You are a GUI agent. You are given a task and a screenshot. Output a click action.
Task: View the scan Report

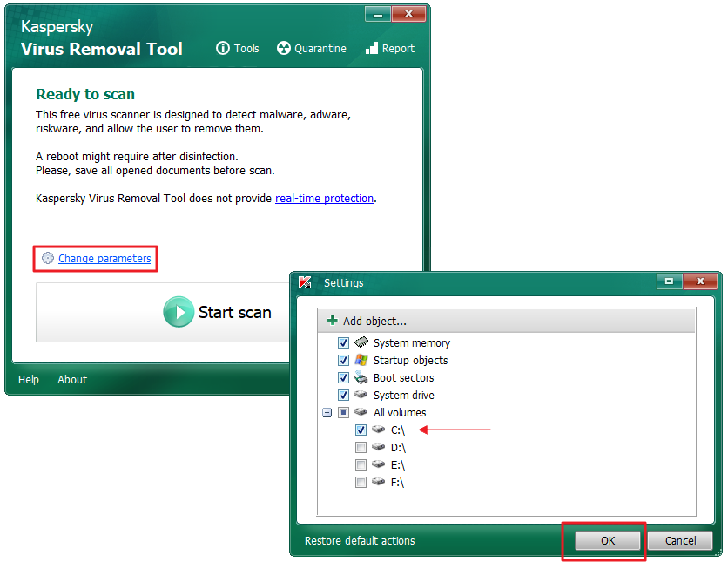click(x=373, y=48)
